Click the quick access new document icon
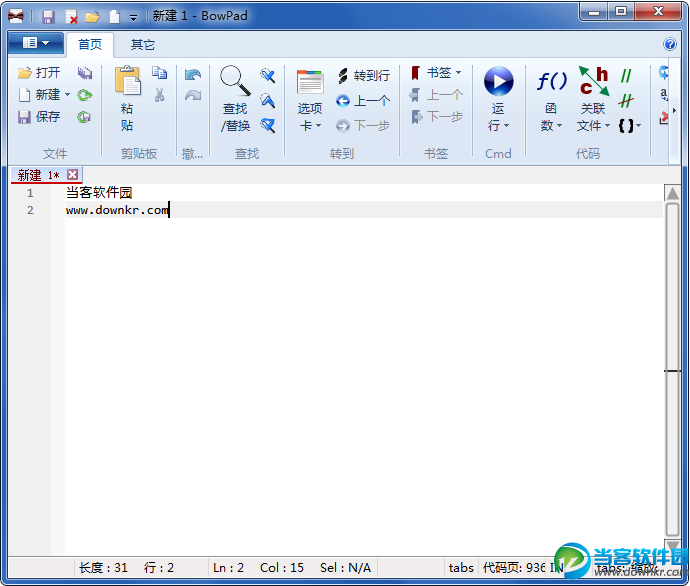The height and width of the screenshot is (586, 690). (115, 17)
